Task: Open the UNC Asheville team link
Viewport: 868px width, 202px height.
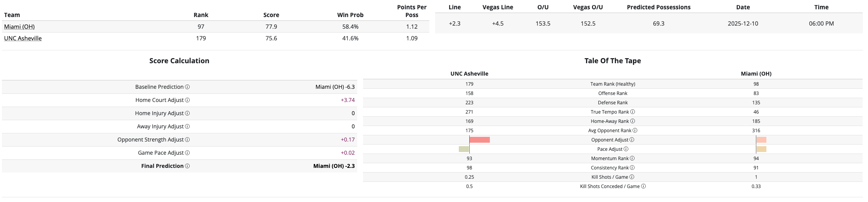Action: (23, 38)
